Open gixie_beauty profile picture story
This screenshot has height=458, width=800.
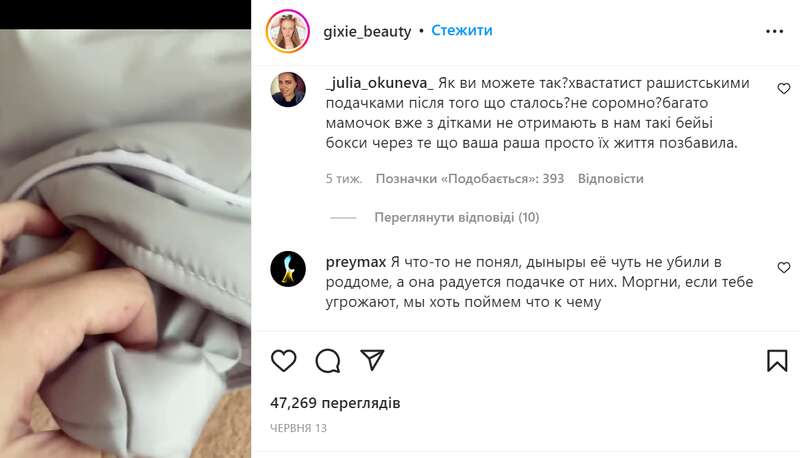[x=288, y=31]
